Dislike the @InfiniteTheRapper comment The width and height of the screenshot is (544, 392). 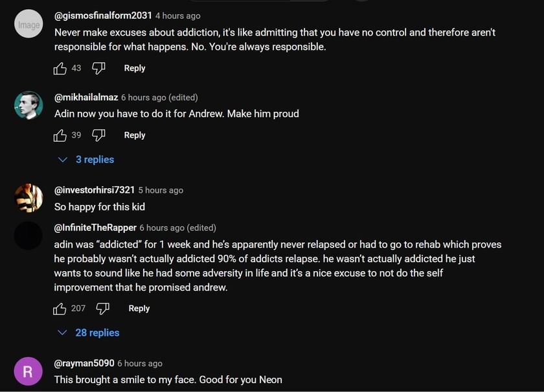(102, 309)
